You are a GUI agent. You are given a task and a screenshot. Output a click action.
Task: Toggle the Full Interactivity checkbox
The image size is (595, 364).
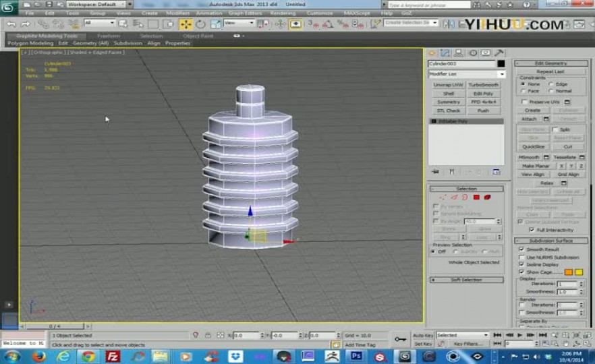click(532, 230)
